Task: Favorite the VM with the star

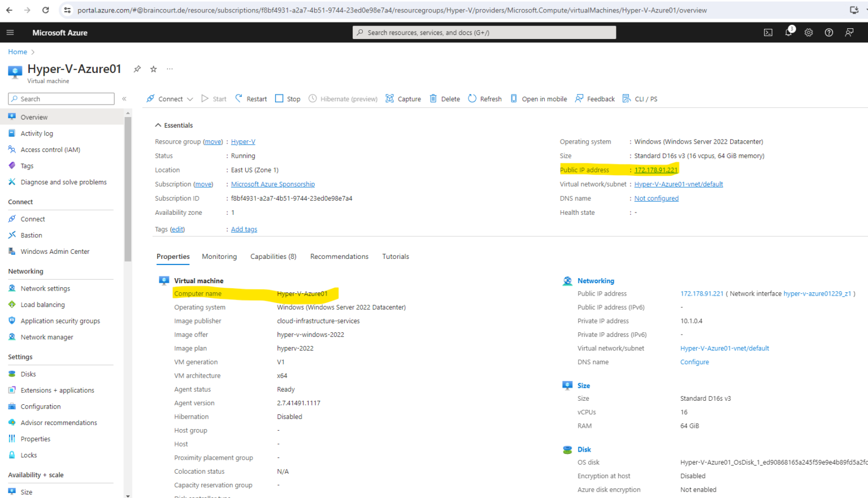Action: tap(153, 68)
